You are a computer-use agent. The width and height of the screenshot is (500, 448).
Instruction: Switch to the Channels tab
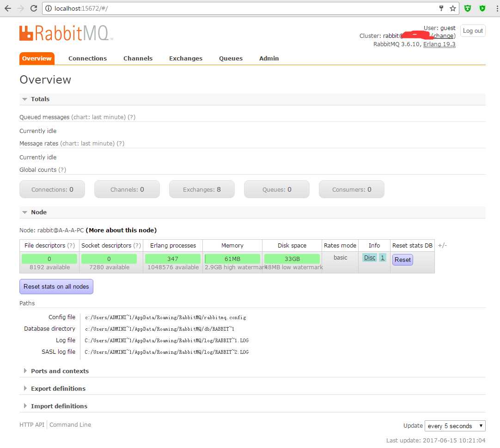[x=138, y=58]
